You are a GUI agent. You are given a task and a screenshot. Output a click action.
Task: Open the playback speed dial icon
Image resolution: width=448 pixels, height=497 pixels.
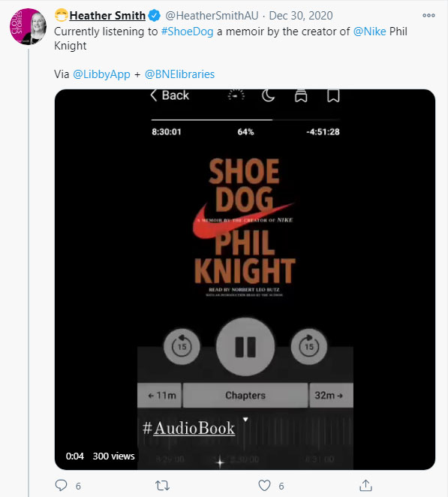coord(236,95)
